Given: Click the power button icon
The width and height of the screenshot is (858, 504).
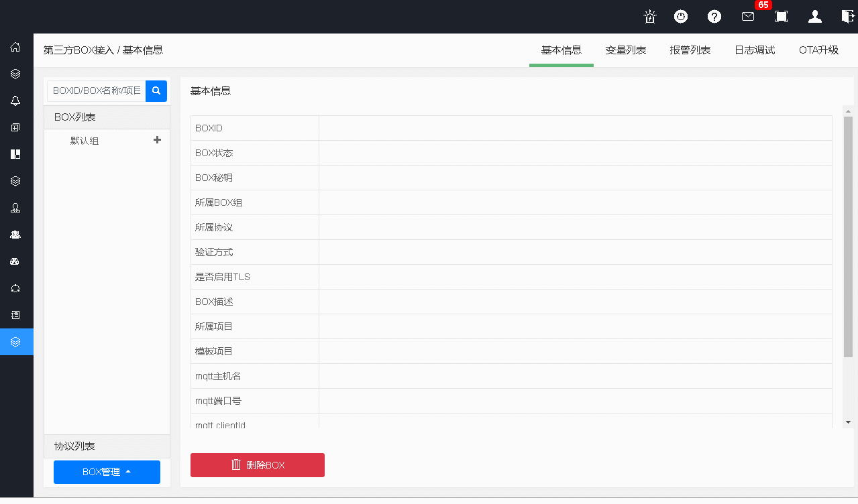Looking at the screenshot, I should tap(681, 17).
